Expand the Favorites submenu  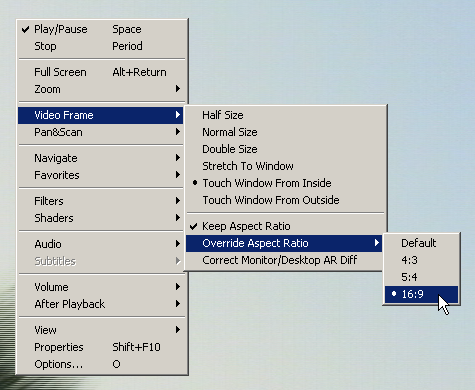point(101,175)
